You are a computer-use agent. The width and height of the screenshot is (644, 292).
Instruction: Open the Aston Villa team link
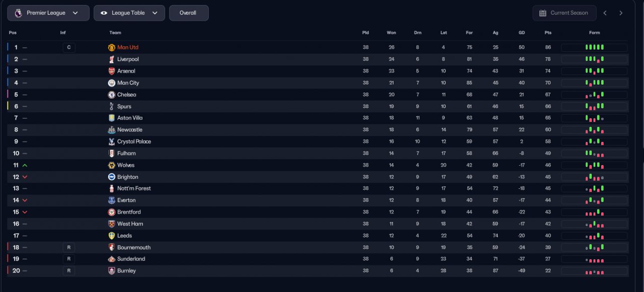(x=130, y=118)
